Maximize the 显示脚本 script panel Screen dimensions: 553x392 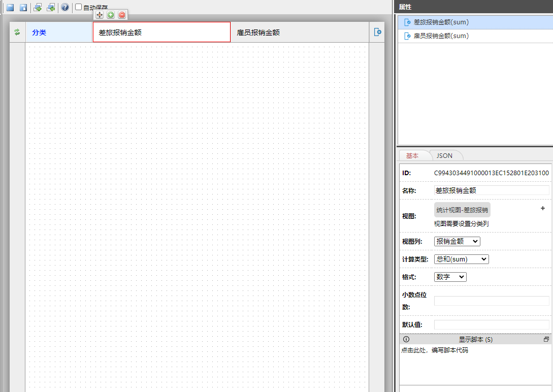click(x=546, y=339)
